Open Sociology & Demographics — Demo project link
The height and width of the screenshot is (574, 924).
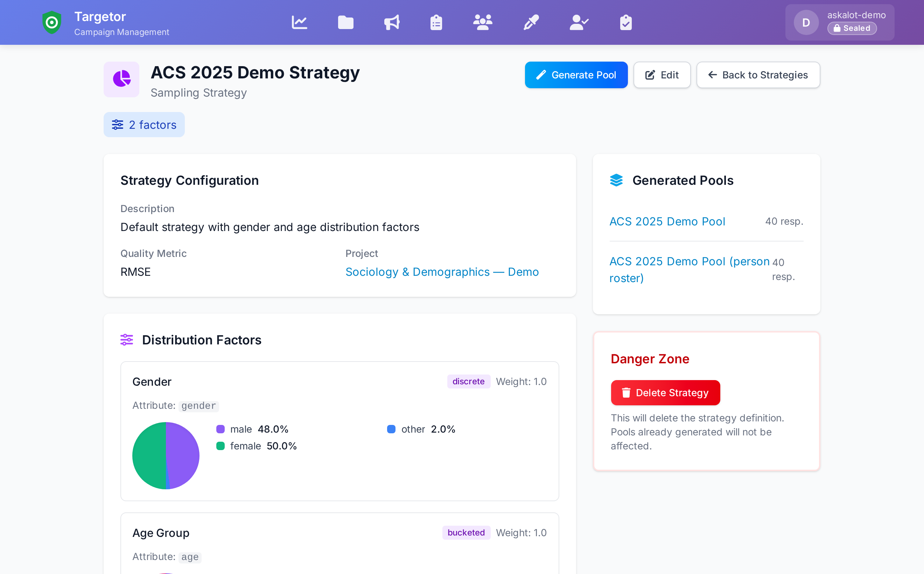pyautogui.click(x=442, y=272)
